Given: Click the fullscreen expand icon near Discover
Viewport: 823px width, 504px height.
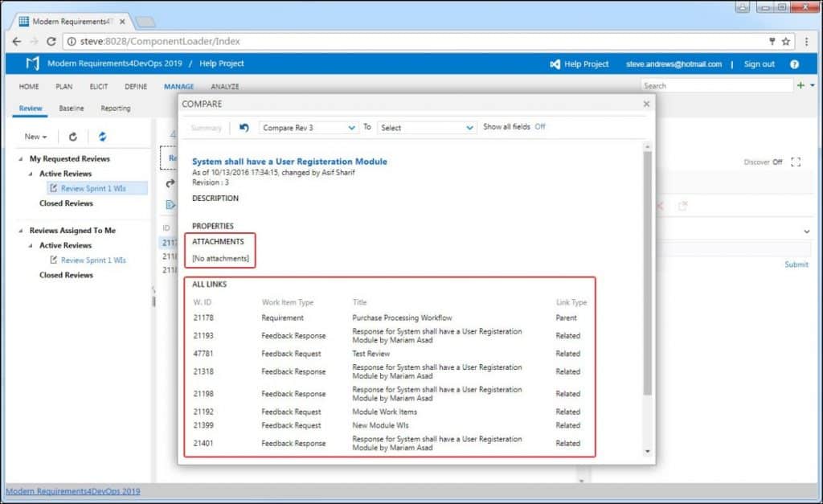Looking at the screenshot, I should click(796, 162).
